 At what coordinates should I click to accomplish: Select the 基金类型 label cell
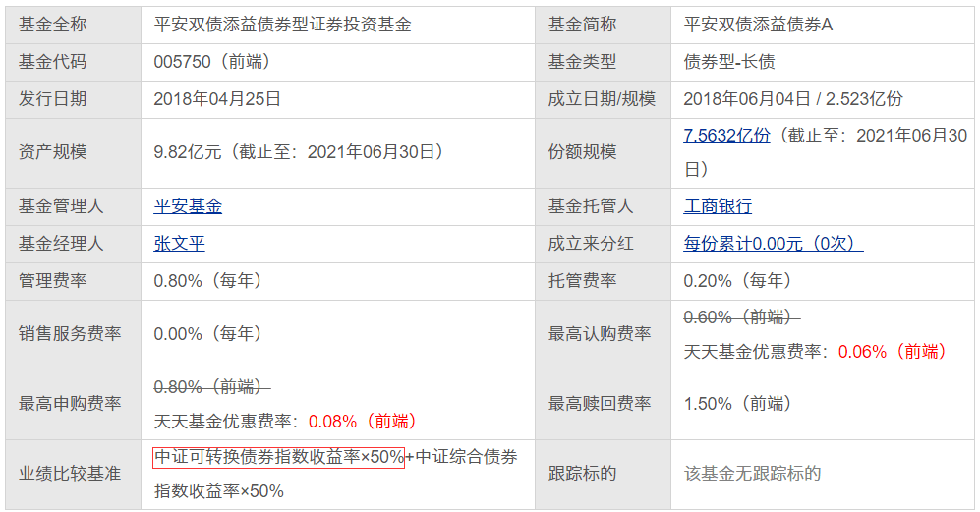[x=604, y=62]
